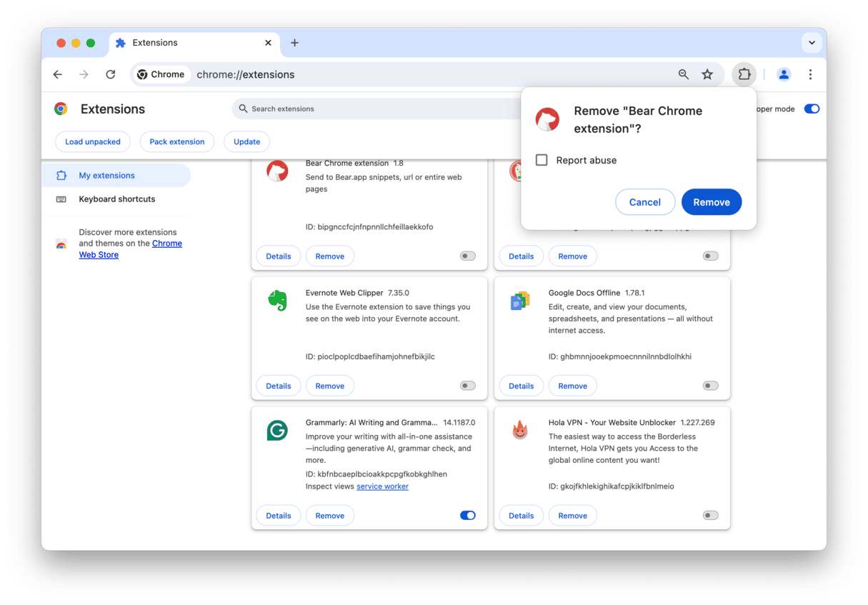Image resolution: width=868 pixels, height=605 pixels.
Task: Click the Bear extension icon in its card
Action: (x=277, y=171)
